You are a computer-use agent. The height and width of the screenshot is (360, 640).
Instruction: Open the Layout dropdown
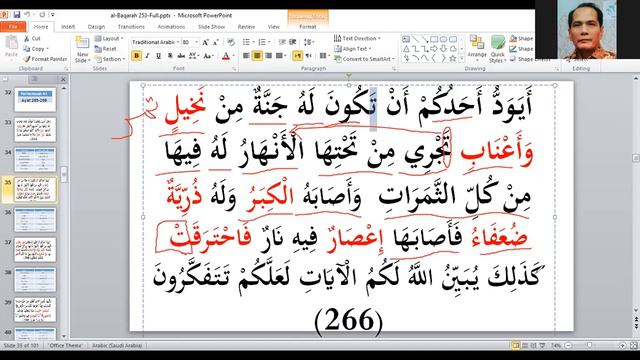tap(109, 38)
